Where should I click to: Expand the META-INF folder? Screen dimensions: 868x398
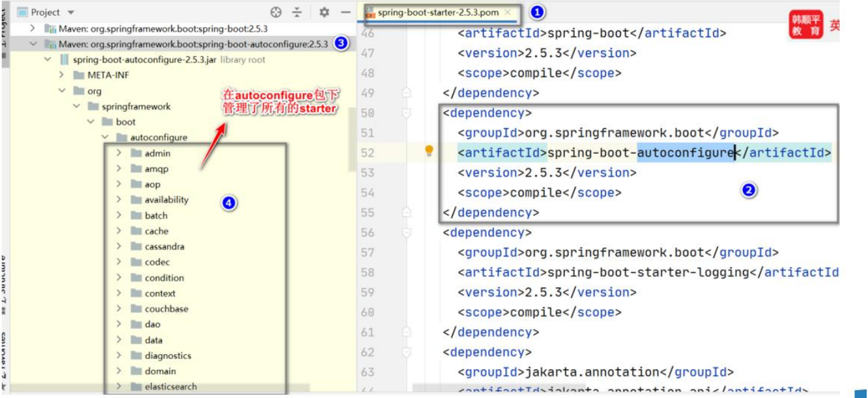pyautogui.click(x=62, y=75)
